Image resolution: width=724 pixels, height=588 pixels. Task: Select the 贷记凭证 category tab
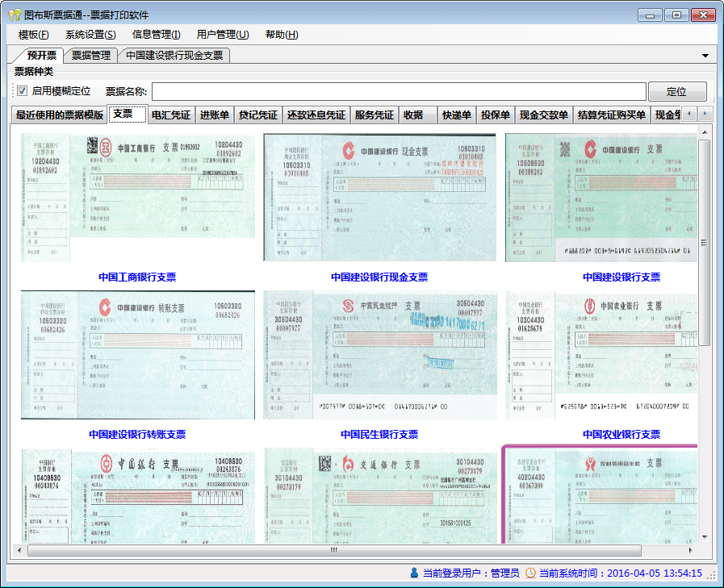258,115
